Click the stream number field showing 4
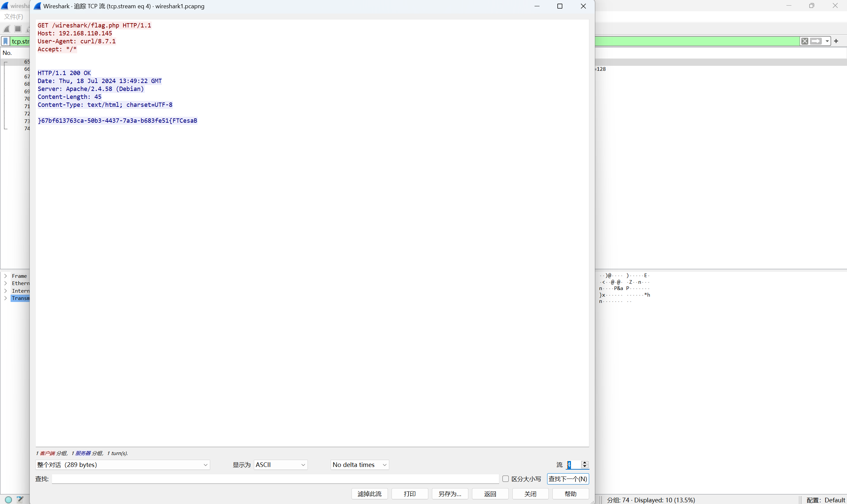This screenshot has height=504, width=847. (x=573, y=465)
